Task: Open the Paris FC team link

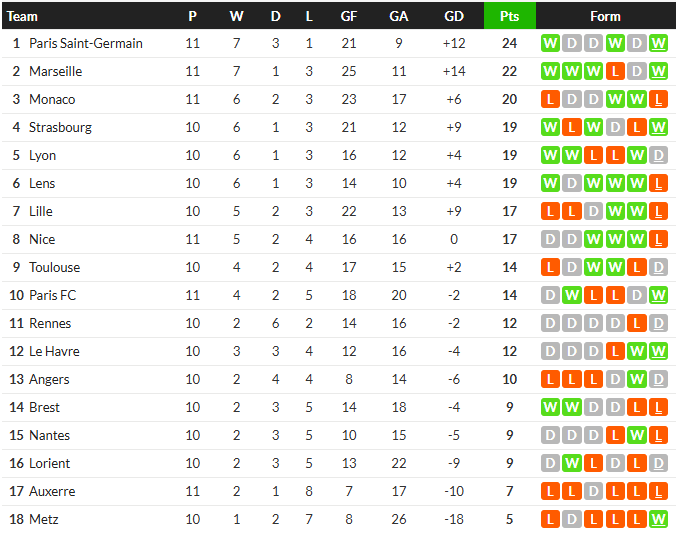Action: (52, 295)
